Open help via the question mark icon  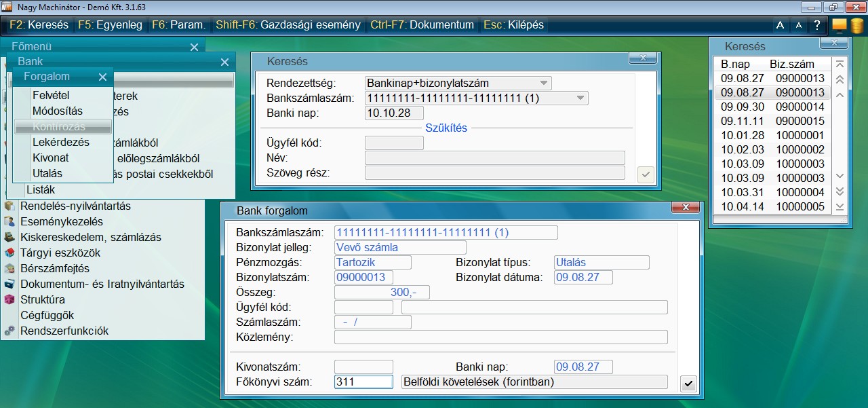coord(817,25)
